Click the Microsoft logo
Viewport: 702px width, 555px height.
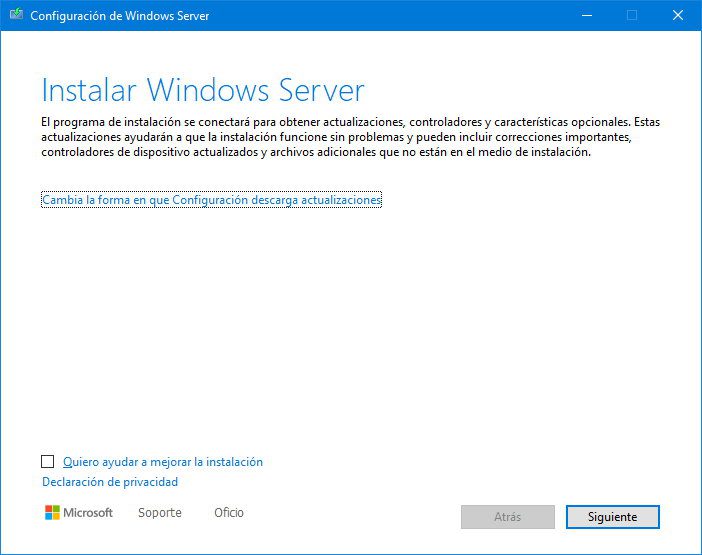[x=79, y=513]
